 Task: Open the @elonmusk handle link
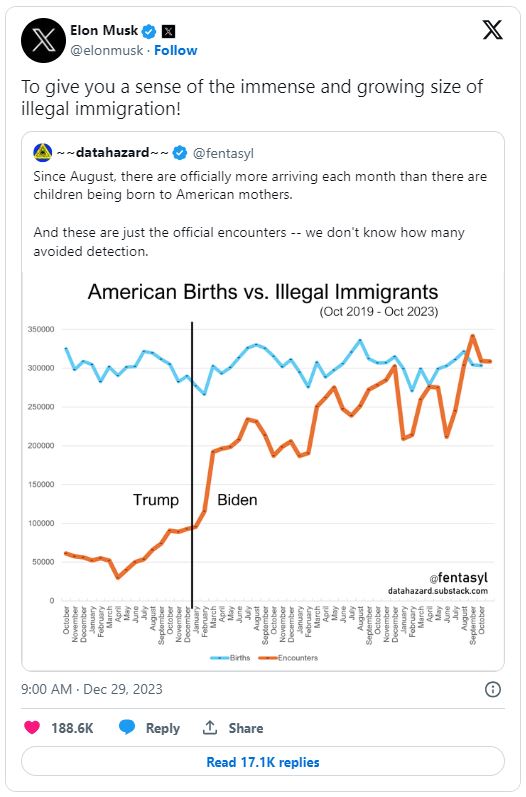tap(107, 50)
